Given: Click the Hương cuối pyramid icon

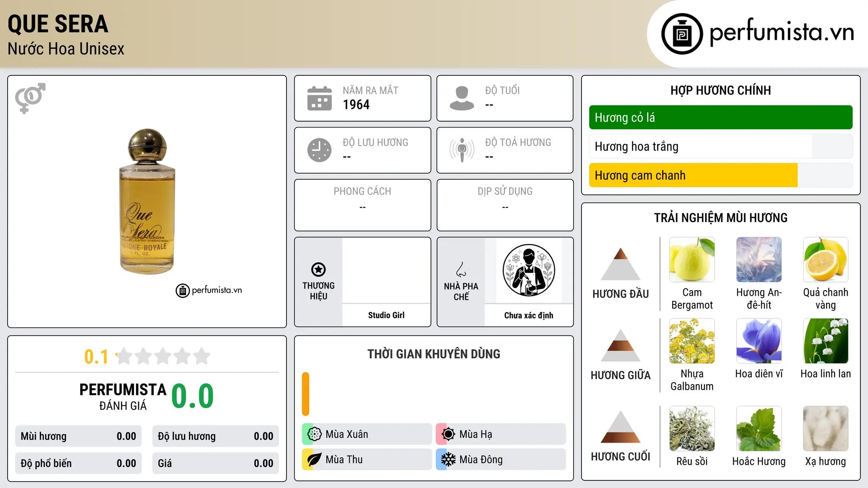Looking at the screenshot, I should 620,427.
